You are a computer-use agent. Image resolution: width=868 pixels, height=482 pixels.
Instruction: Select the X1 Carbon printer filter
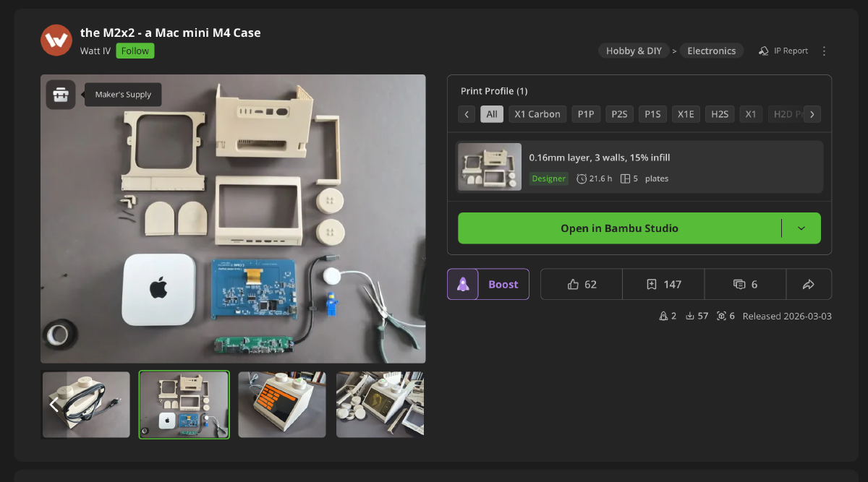[x=537, y=114]
